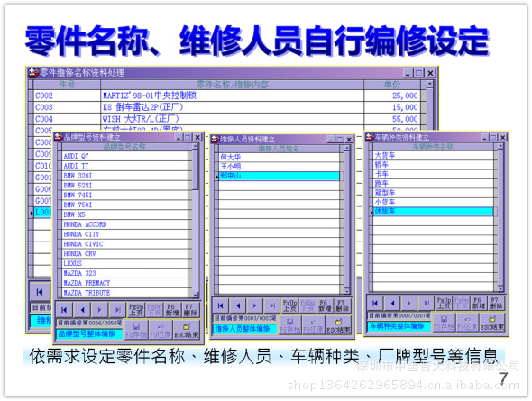532x401 pixels.
Task: Step to previous record in 品牌型号 window
Action: [x=82, y=310]
